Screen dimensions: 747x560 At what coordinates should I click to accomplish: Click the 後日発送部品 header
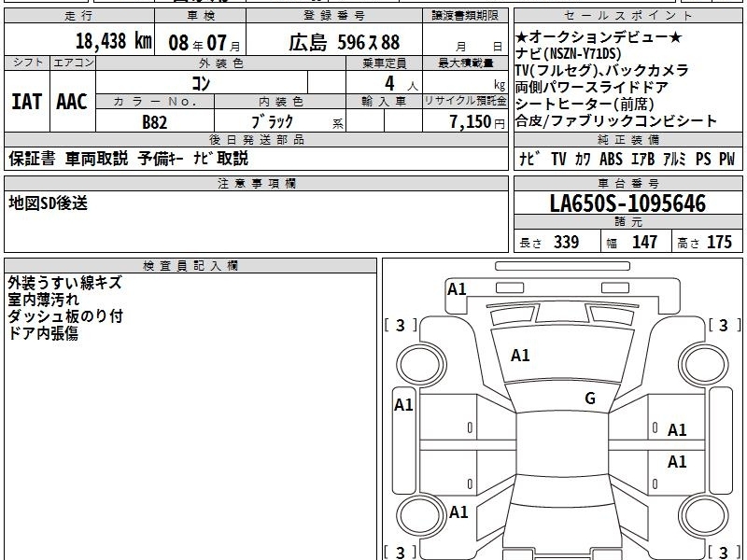click(x=256, y=139)
